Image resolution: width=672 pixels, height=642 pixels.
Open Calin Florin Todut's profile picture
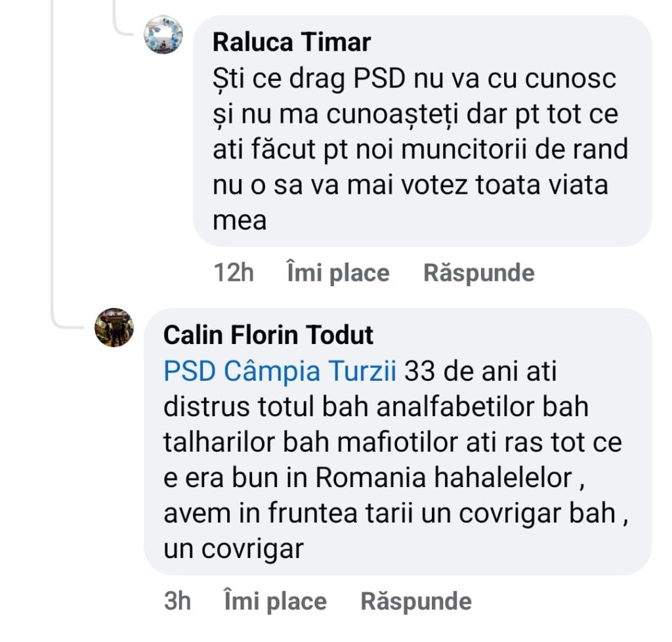(x=114, y=327)
